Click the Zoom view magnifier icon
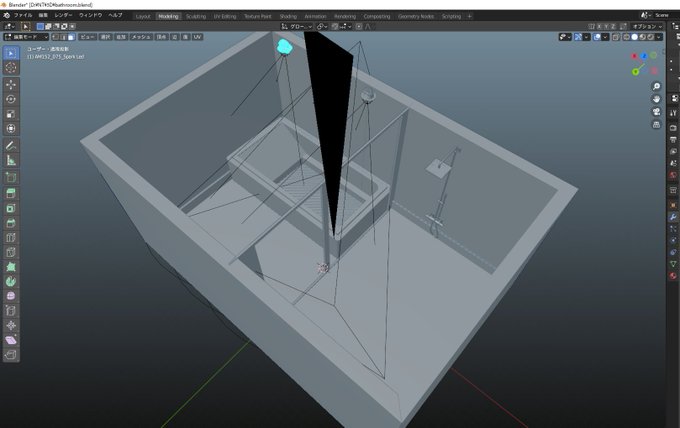This screenshot has height=428, width=680. (x=657, y=87)
